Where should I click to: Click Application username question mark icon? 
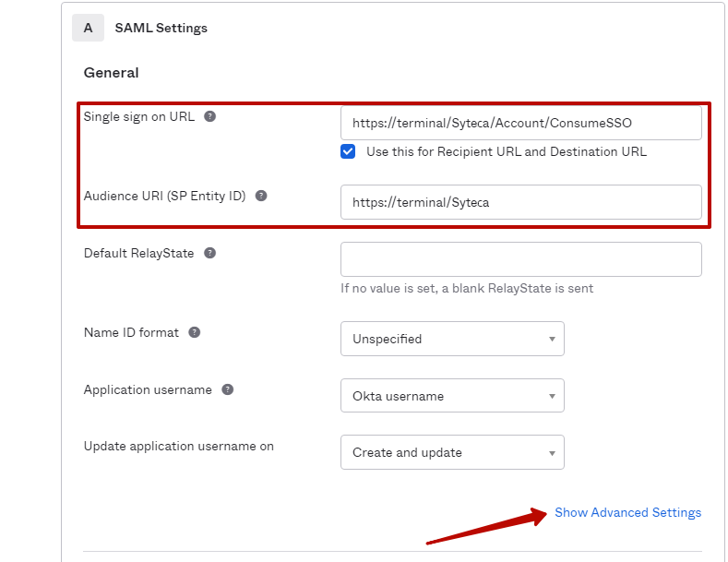pos(228,389)
